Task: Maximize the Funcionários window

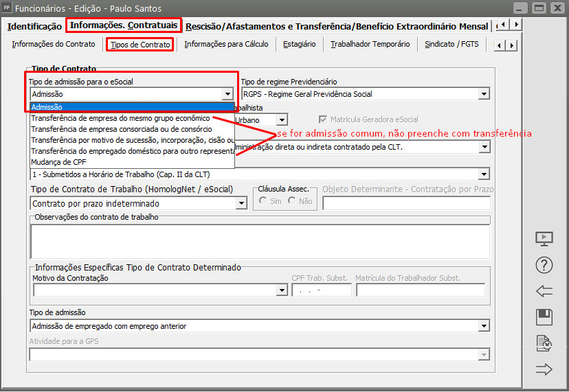Action: (539, 8)
